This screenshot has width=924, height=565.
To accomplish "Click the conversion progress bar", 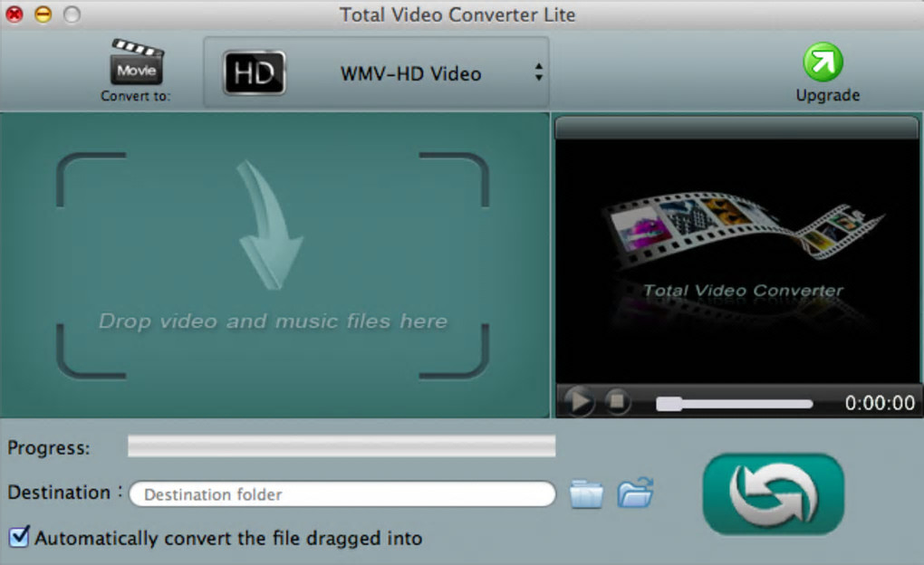I will (x=342, y=446).
